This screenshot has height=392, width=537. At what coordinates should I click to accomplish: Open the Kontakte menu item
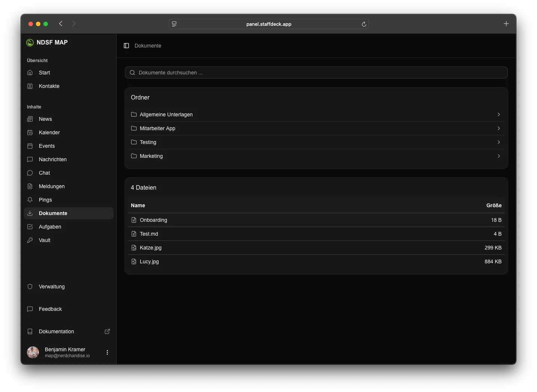(68, 86)
